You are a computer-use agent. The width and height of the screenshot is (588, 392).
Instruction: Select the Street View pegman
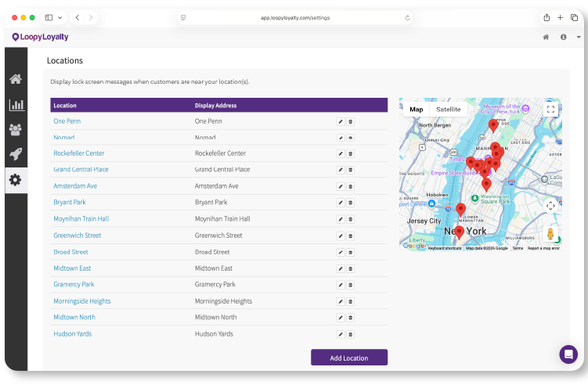pos(550,234)
